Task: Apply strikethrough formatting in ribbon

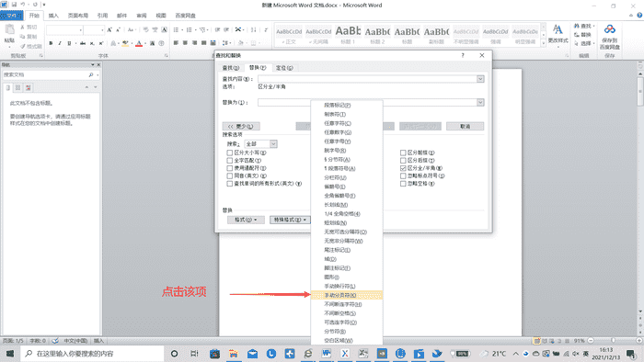Action: tap(83, 43)
